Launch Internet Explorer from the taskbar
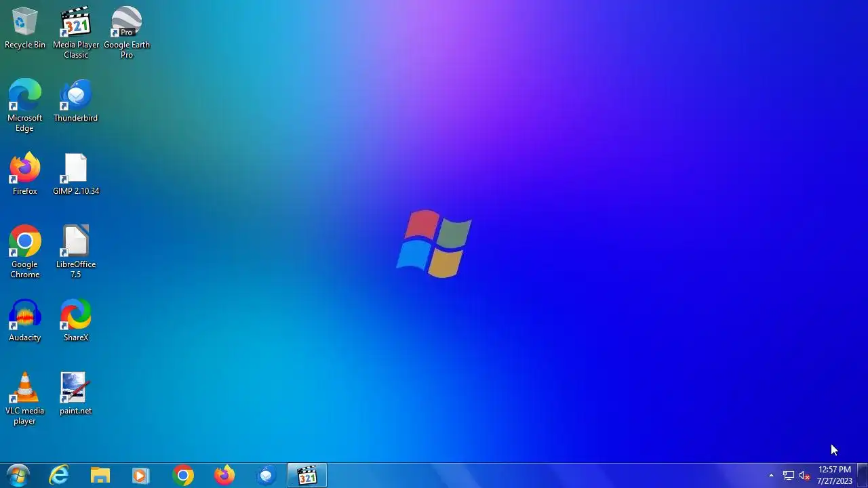 (60, 476)
